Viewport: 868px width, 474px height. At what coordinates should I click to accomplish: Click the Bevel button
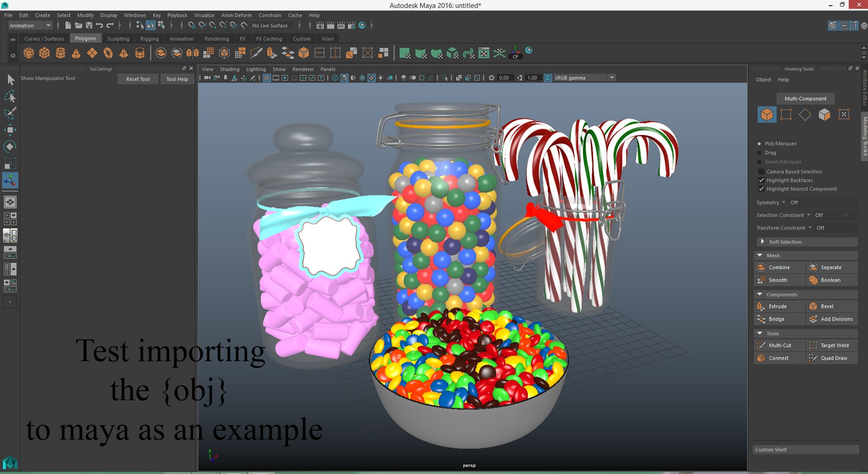(832, 306)
